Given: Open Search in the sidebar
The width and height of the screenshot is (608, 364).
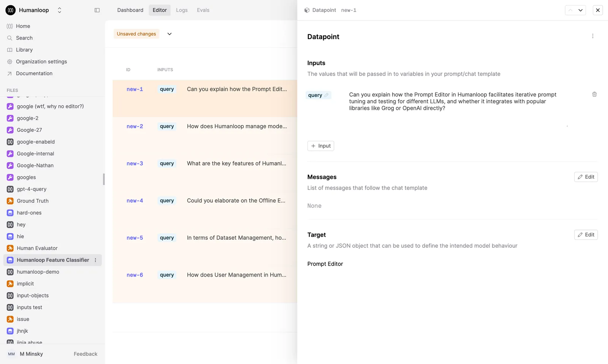Looking at the screenshot, I should pos(24,38).
